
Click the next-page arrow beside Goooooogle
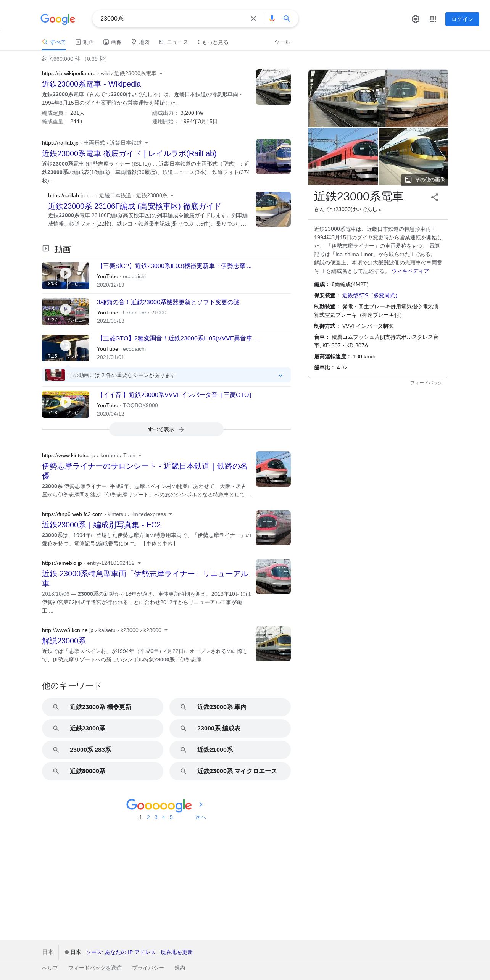(x=201, y=804)
